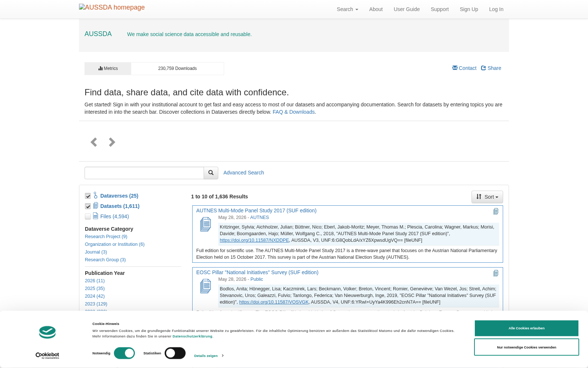Click the AUSSDA homepage logo
Viewport: 588px width, 368px height.
[x=112, y=7]
